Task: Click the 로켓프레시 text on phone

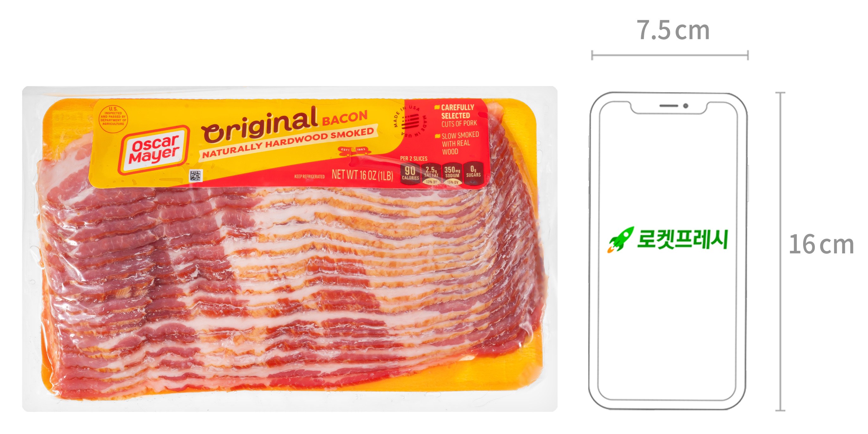Action: point(682,239)
